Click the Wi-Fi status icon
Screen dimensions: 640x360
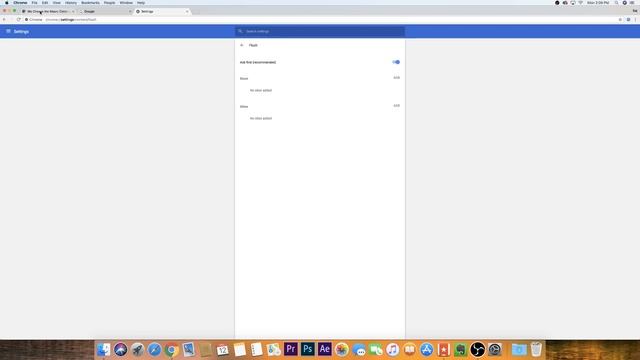pos(580,3)
